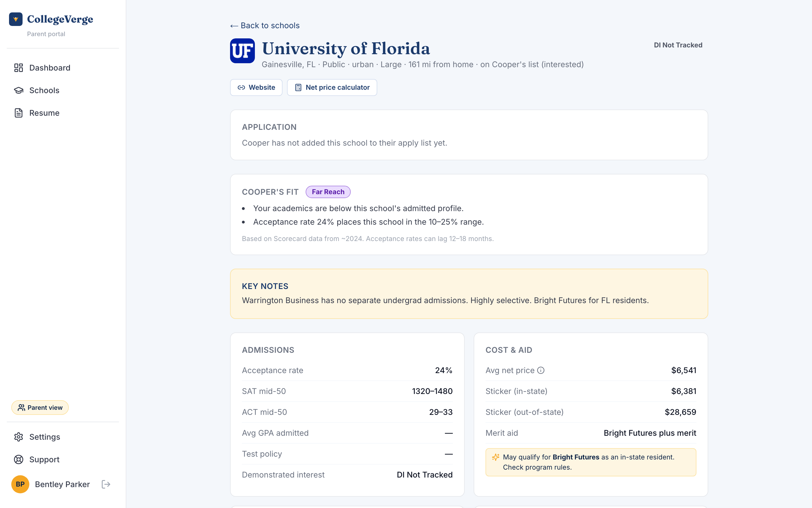Click the info icon next to Avg net price
The image size is (812, 508).
click(x=540, y=370)
